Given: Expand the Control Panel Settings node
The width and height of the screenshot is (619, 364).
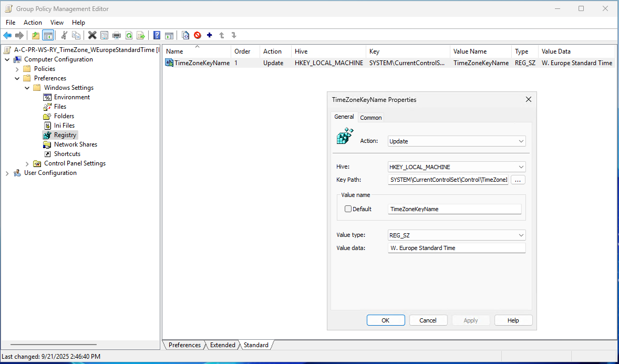Looking at the screenshot, I should [27, 163].
